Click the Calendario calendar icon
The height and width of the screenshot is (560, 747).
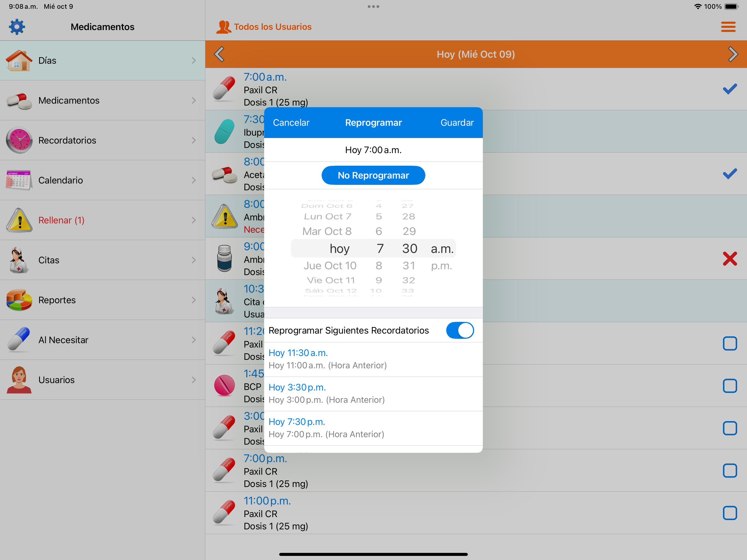point(19,180)
